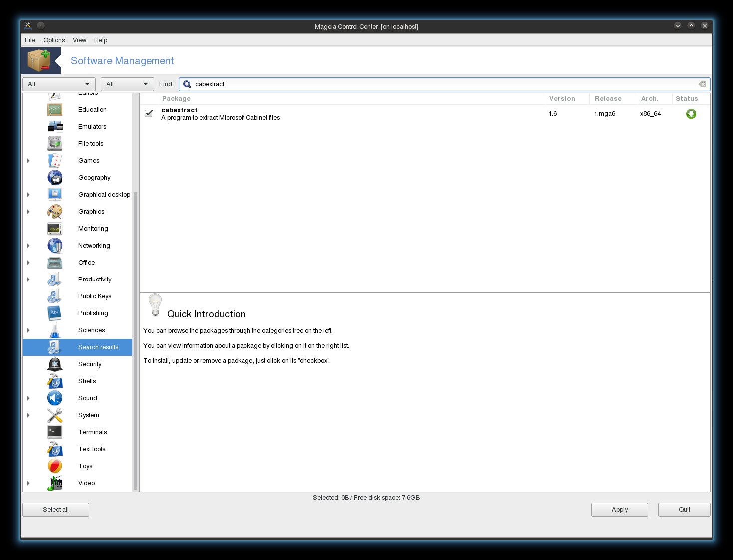Click the Text tools icon
The height and width of the screenshot is (560, 733).
[55, 449]
